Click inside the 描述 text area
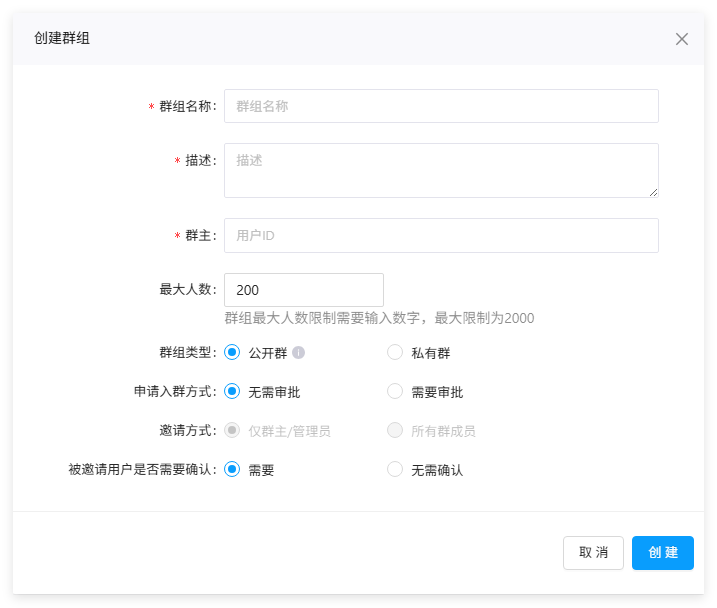 point(441,170)
